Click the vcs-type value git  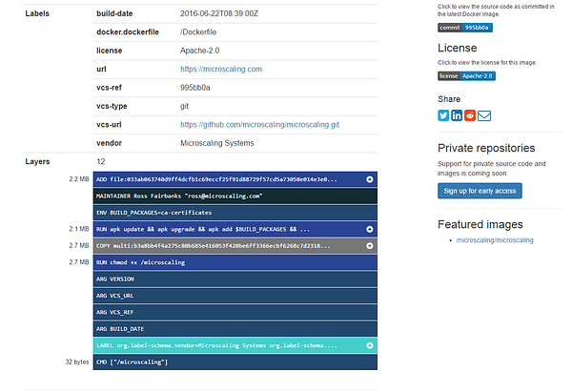pos(184,106)
